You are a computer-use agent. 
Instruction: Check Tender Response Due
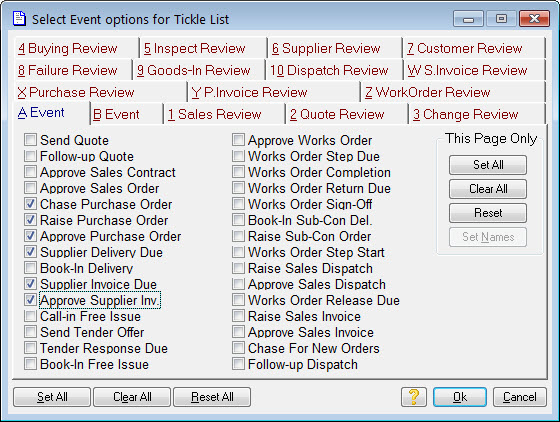tap(30, 348)
